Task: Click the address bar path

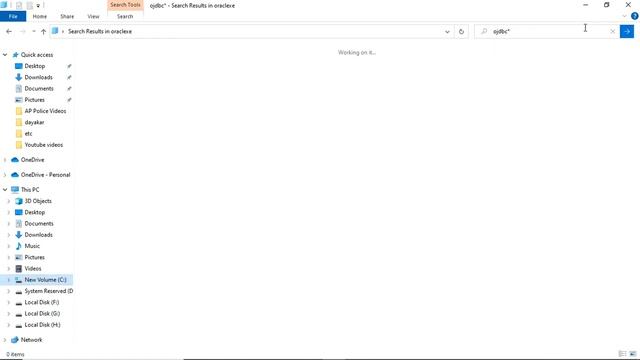Action: pyautogui.click(x=100, y=31)
